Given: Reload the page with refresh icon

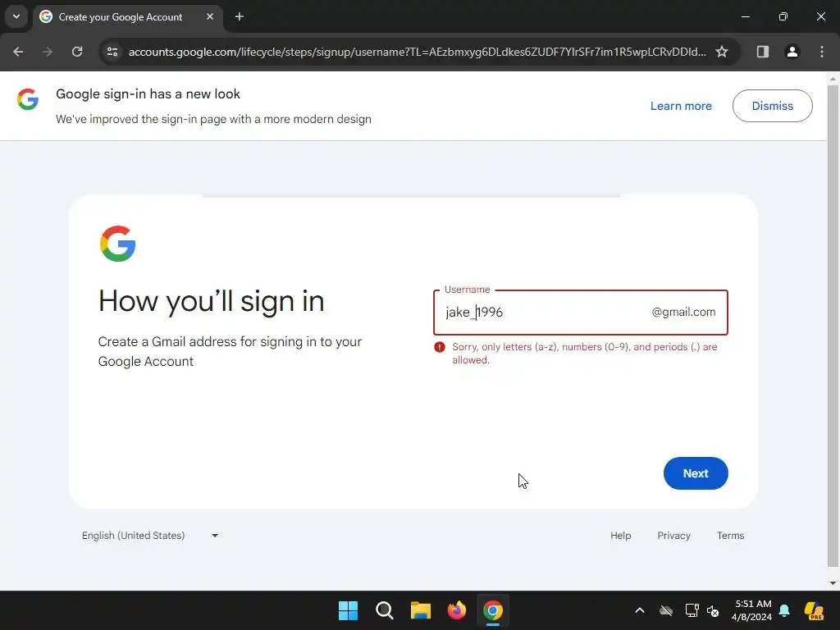Looking at the screenshot, I should click(x=77, y=52).
